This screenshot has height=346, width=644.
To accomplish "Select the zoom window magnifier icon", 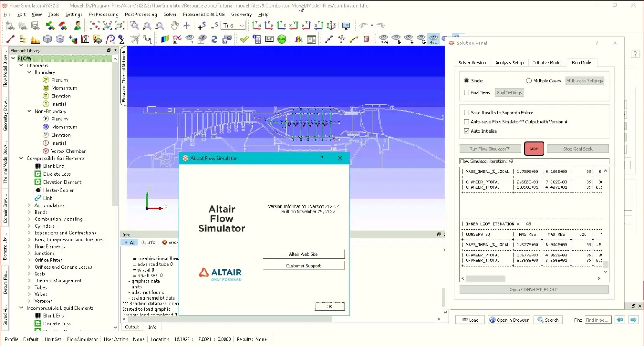I will point(134,26).
